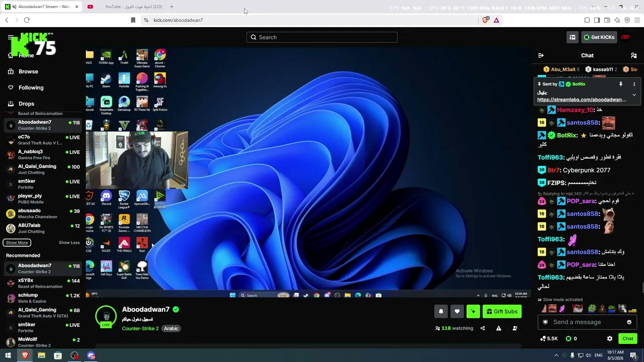Click the kick.com address bar
This screenshot has height=362, width=644.
click(309, 20)
